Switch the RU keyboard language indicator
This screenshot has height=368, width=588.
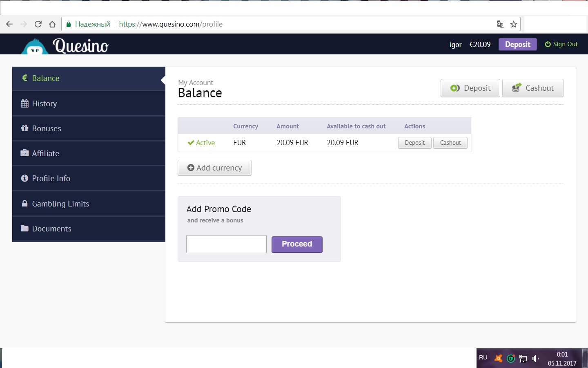[x=483, y=357]
